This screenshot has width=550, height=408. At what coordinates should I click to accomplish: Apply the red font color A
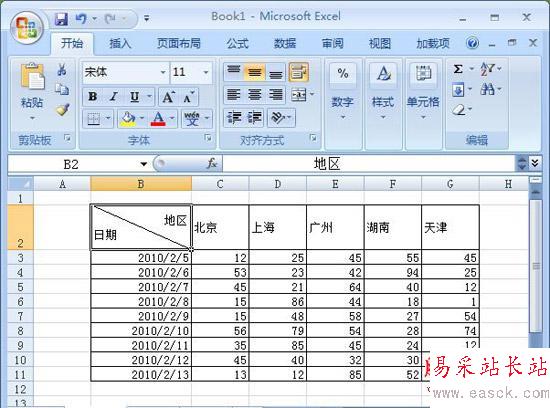click(x=158, y=119)
